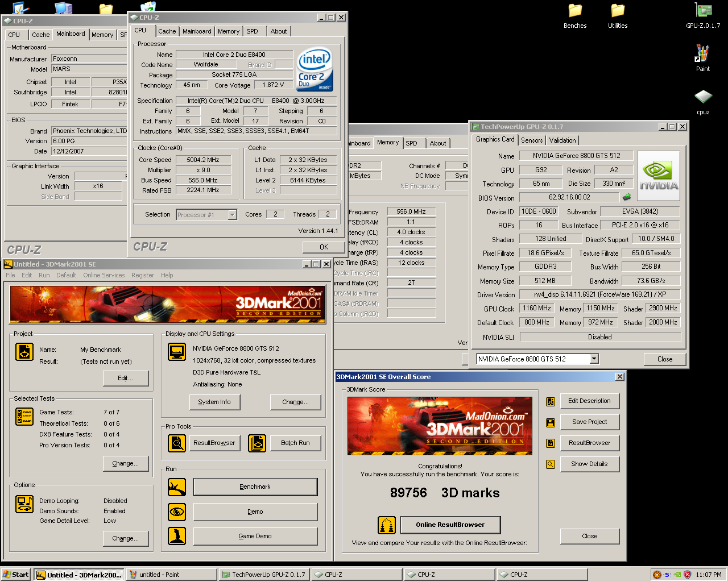The image size is (728, 582).
Task: Click Change button under Selected Tests
Action: click(126, 464)
